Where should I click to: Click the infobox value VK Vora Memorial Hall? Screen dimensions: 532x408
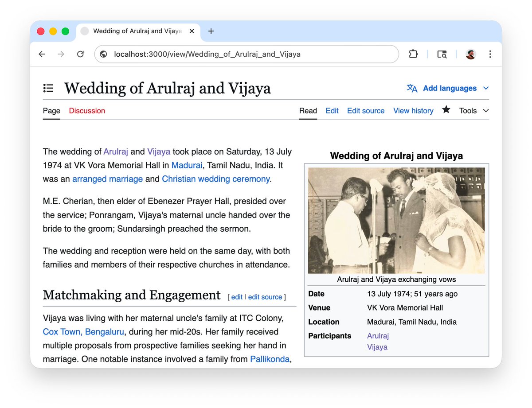pos(405,308)
